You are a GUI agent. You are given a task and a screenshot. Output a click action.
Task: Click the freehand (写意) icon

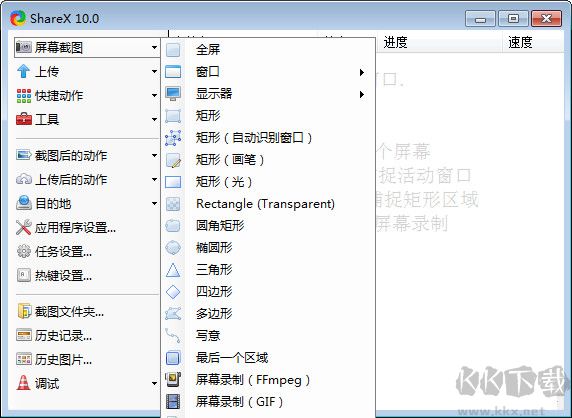(x=173, y=336)
